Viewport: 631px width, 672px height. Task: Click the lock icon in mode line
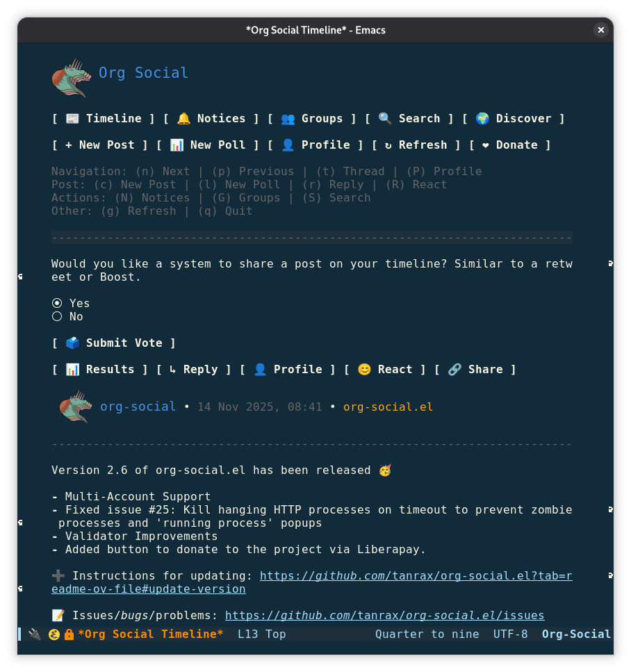click(x=69, y=634)
